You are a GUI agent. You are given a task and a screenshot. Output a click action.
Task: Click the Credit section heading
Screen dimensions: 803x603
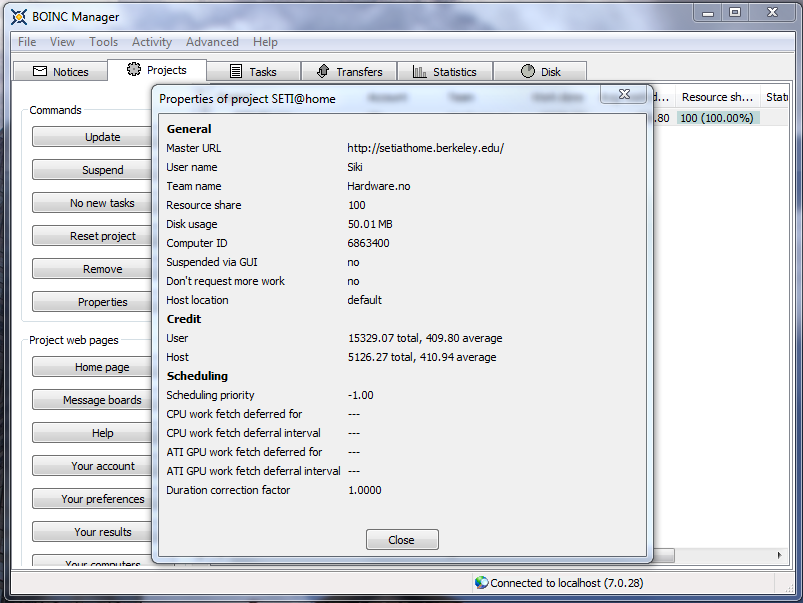pyautogui.click(x=184, y=319)
